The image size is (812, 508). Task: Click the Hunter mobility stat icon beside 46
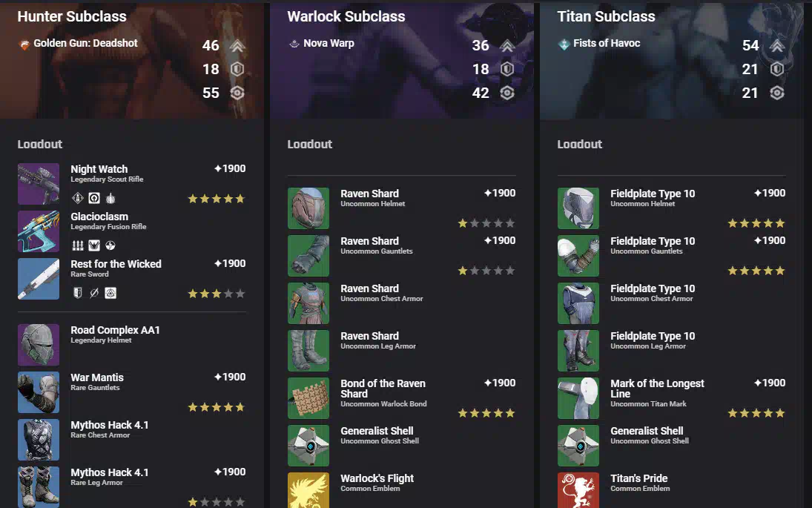coord(237,46)
